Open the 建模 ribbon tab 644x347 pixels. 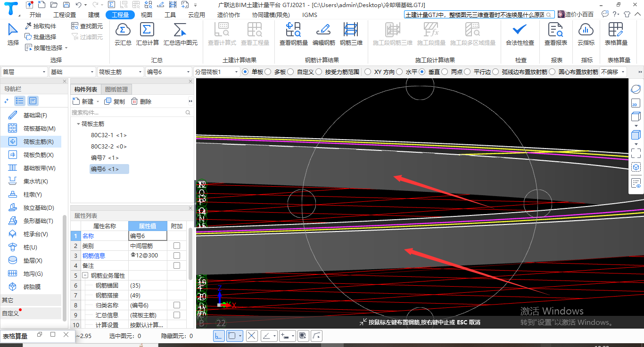tap(94, 15)
